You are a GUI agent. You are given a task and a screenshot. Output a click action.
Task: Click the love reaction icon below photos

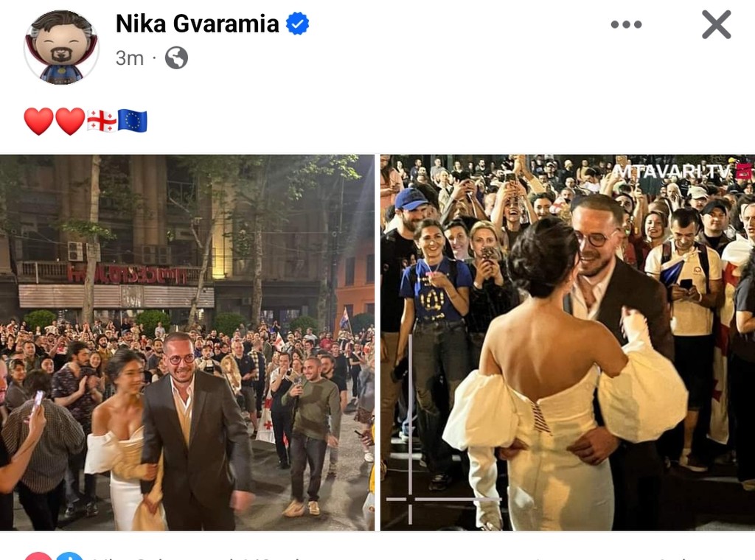point(38,556)
